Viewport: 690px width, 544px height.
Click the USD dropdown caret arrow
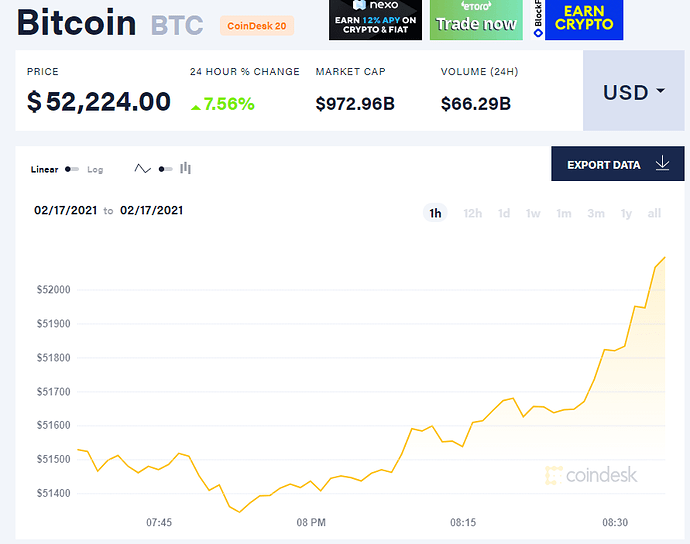660,91
